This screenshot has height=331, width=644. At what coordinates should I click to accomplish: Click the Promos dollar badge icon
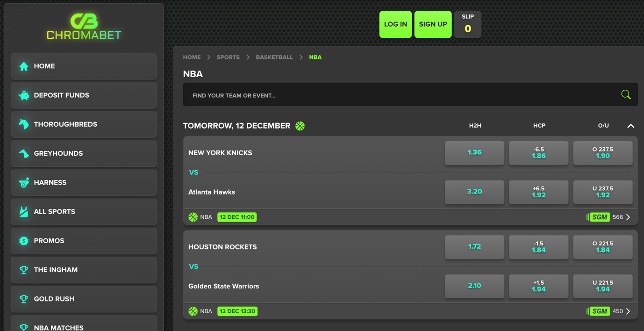click(24, 241)
